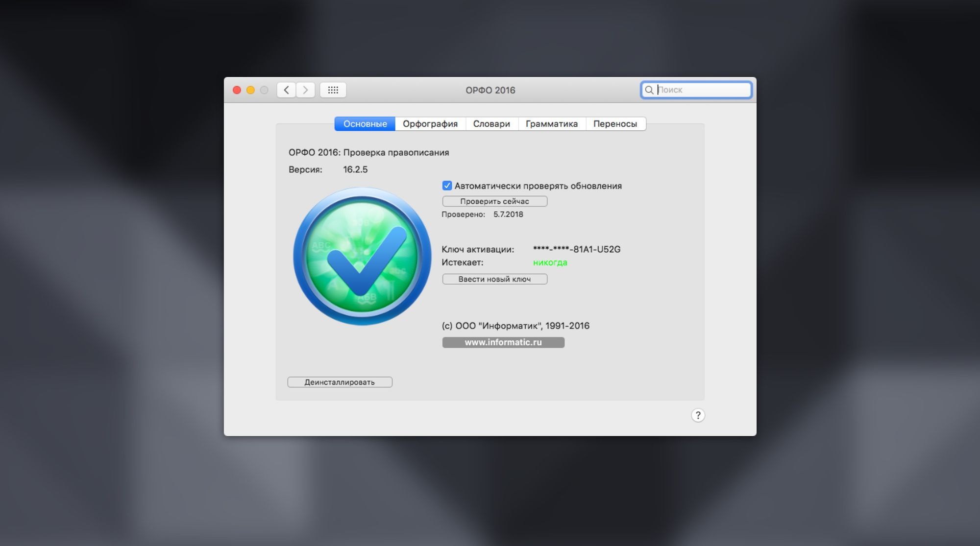Click the Деинсталлировать button
Viewport: 980px width, 546px height.
(340, 381)
